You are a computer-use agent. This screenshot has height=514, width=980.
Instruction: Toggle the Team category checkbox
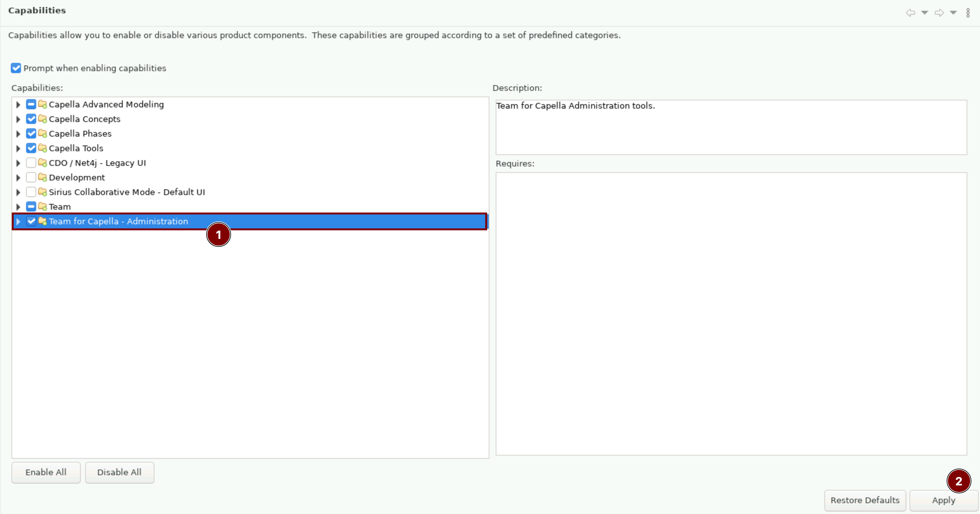(31, 206)
